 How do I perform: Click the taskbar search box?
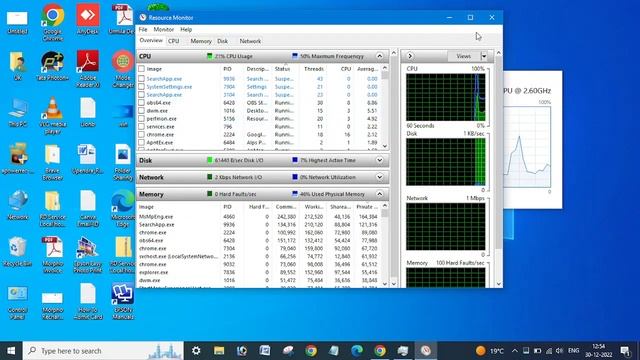[103, 351]
